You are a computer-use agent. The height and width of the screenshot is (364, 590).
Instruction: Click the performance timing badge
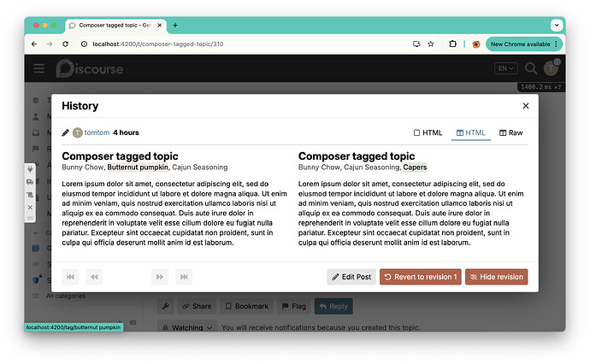tap(540, 87)
